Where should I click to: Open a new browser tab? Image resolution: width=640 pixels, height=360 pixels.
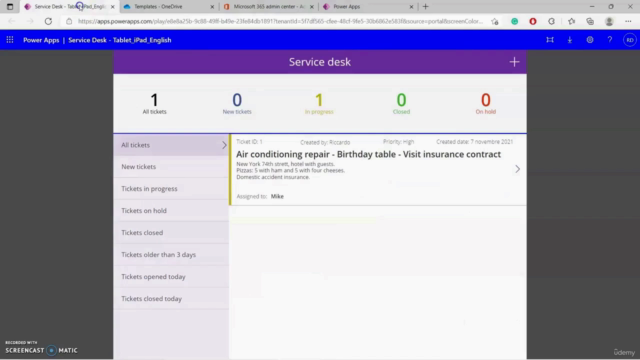[425, 7]
